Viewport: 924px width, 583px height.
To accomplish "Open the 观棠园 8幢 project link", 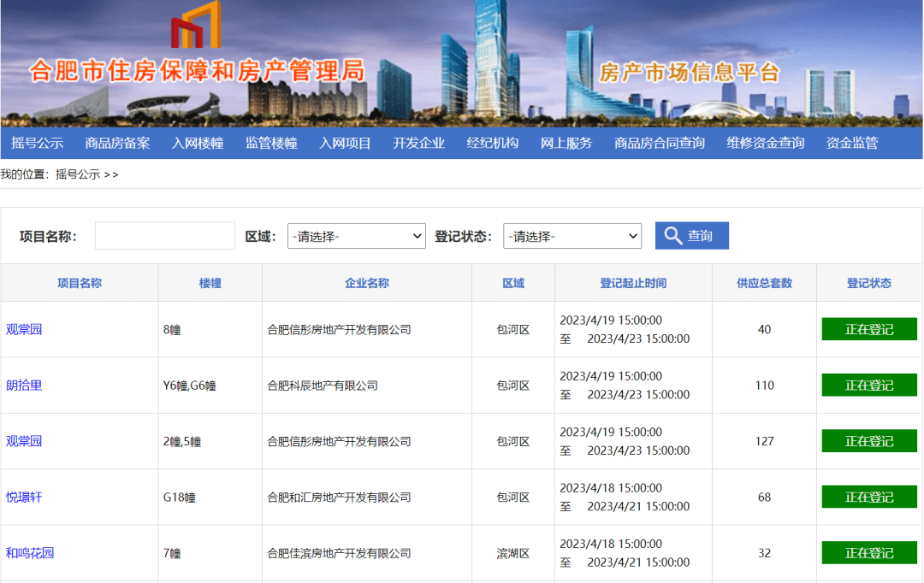I will point(24,329).
